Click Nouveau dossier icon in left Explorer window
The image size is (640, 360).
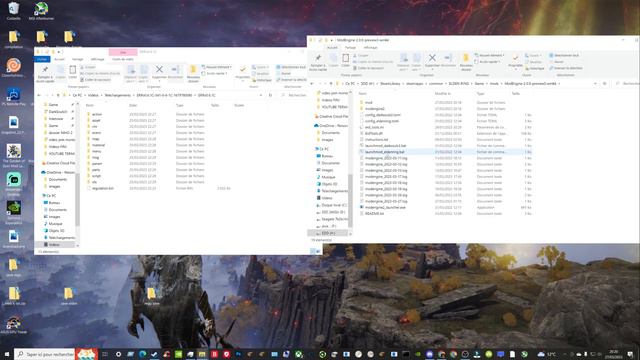point(193,69)
